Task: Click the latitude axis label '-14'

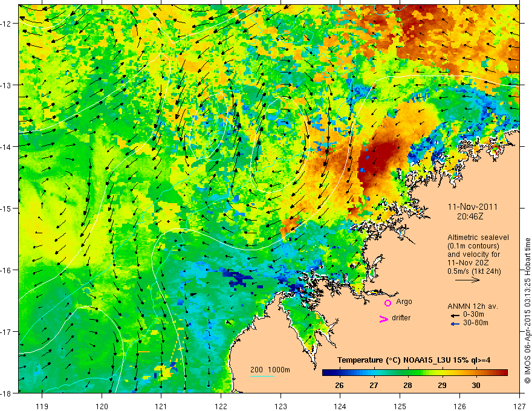Action: [7, 147]
